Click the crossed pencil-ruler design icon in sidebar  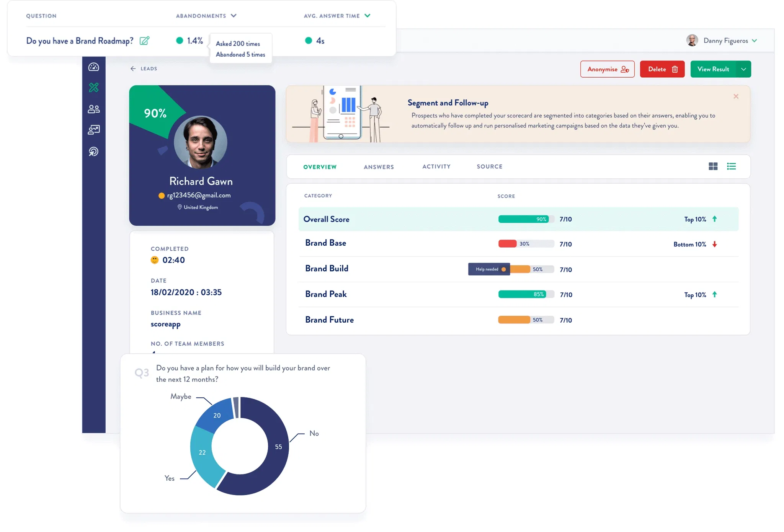coord(94,88)
